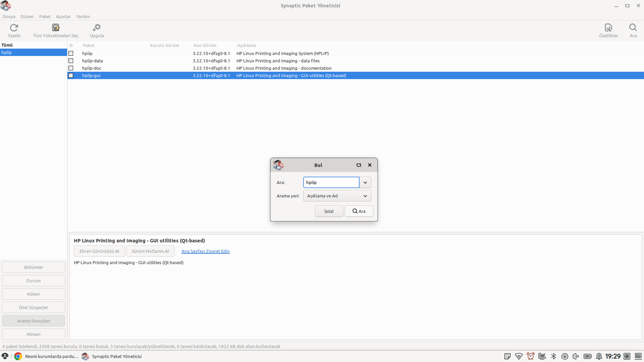Click the Ara search toolbar icon
This screenshot has width=644, height=362.
click(633, 27)
